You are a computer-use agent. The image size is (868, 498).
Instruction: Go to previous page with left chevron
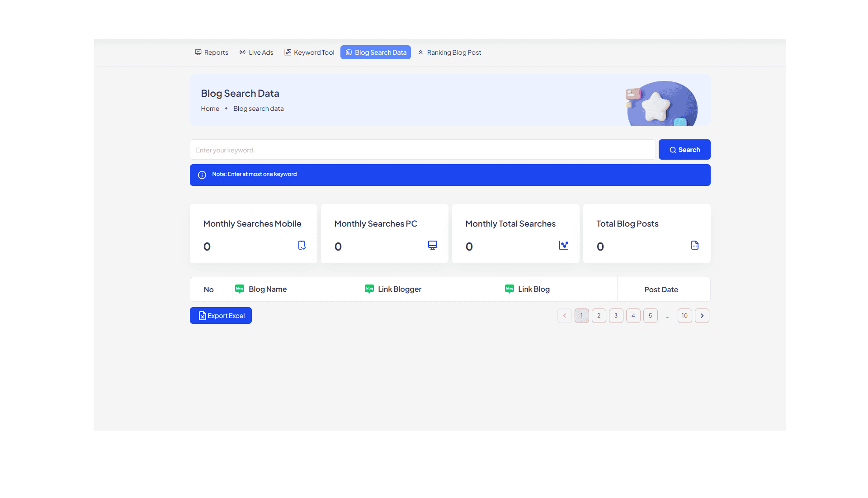point(565,316)
